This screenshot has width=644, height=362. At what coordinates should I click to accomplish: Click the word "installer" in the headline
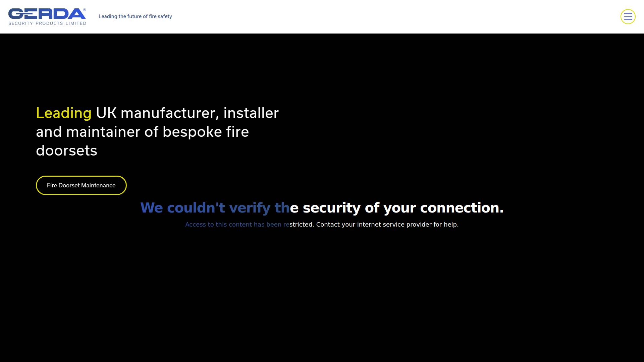(x=251, y=113)
